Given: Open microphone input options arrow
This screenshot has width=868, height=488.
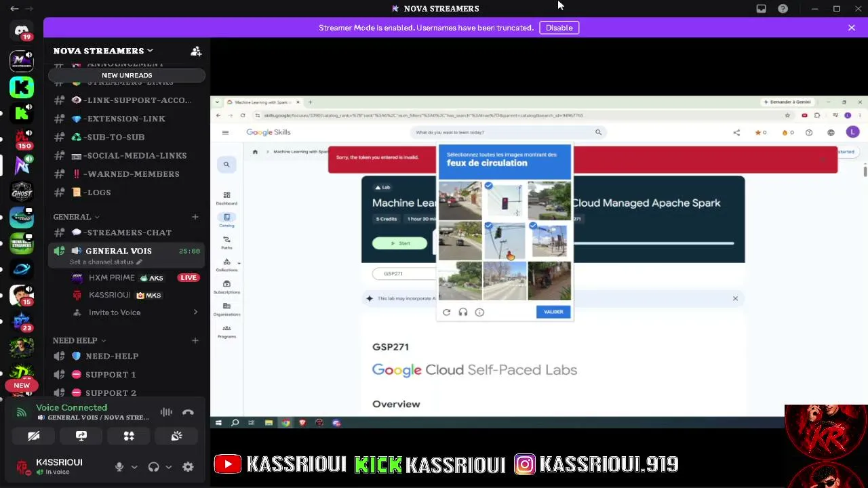Looking at the screenshot, I should [x=134, y=467].
